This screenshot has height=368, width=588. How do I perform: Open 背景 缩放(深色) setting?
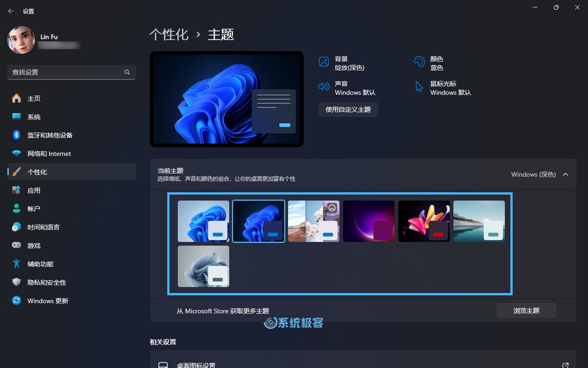coord(342,63)
